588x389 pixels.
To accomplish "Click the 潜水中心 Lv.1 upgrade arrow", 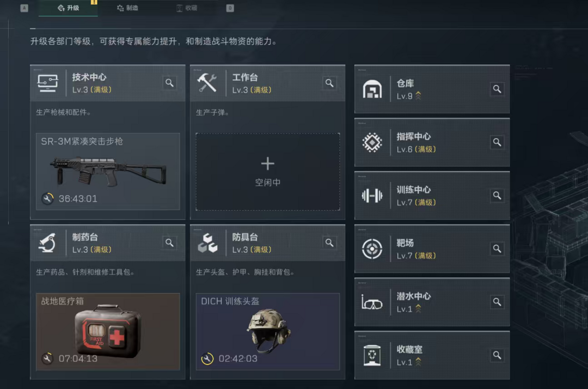I will (x=419, y=309).
